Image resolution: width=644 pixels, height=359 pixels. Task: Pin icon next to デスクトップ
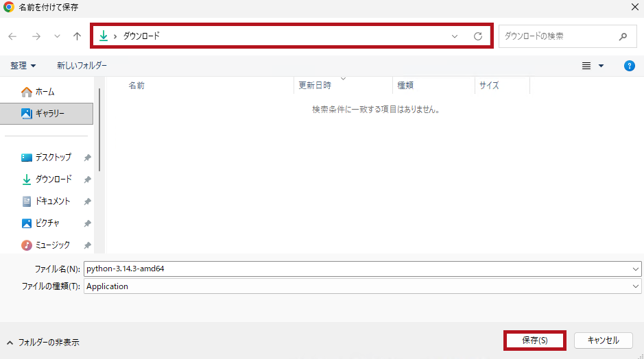87,158
